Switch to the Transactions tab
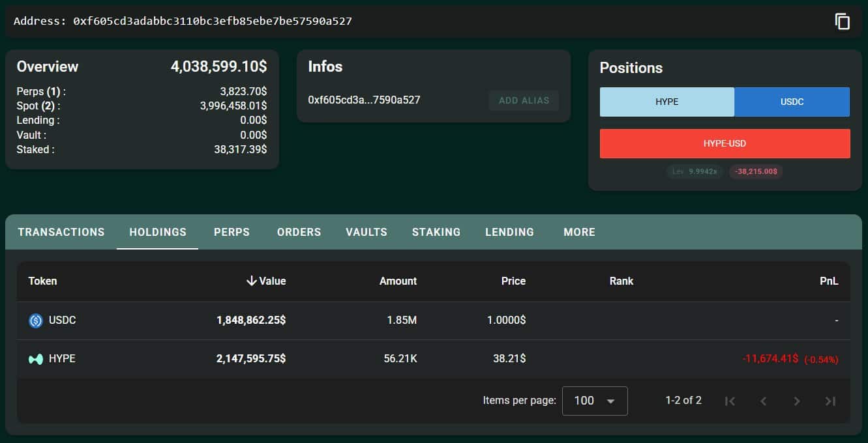Image resolution: width=868 pixels, height=443 pixels. pyautogui.click(x=61, y=232)
